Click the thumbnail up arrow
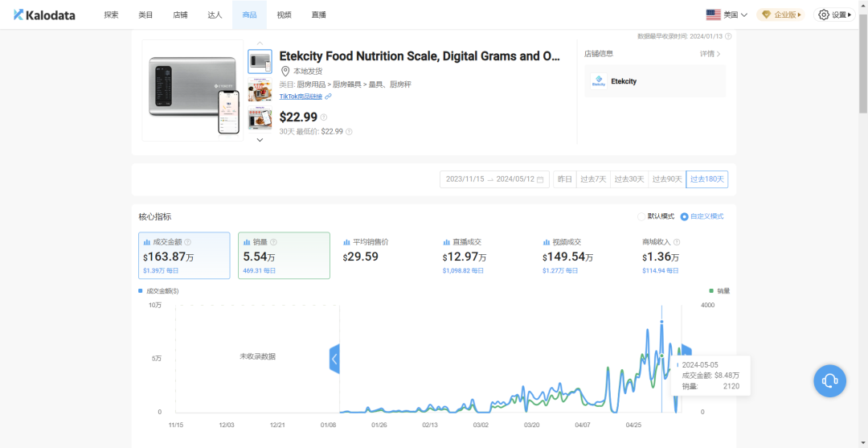This screenshot has width=868, height=448. pyautogui.click(x=260, y=43)
